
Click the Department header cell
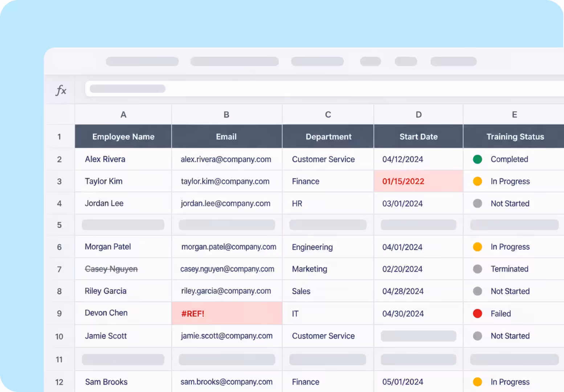tap(328, 136)
